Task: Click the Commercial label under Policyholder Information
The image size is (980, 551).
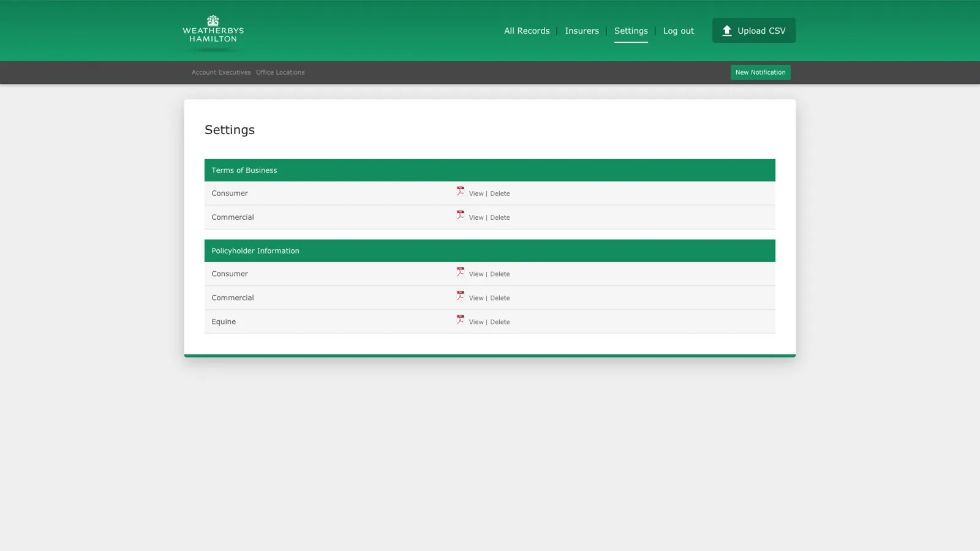Action: pos(233,298)
